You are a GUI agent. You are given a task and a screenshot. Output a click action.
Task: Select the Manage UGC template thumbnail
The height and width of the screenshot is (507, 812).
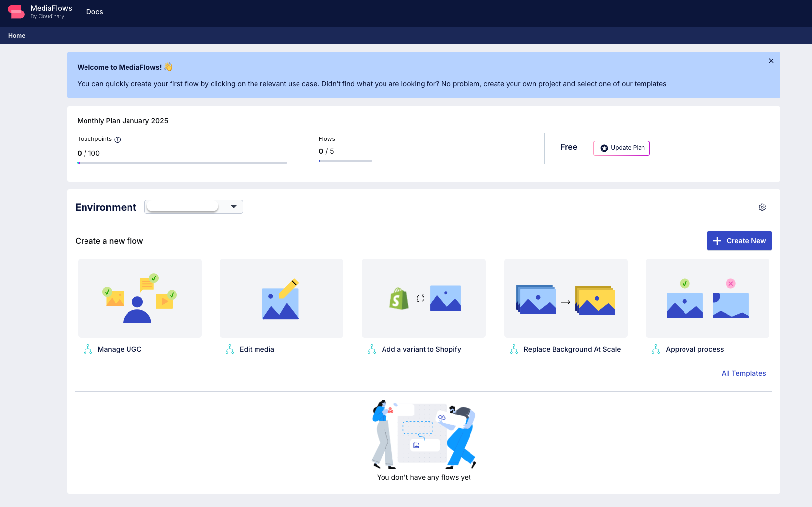point(140,298)
